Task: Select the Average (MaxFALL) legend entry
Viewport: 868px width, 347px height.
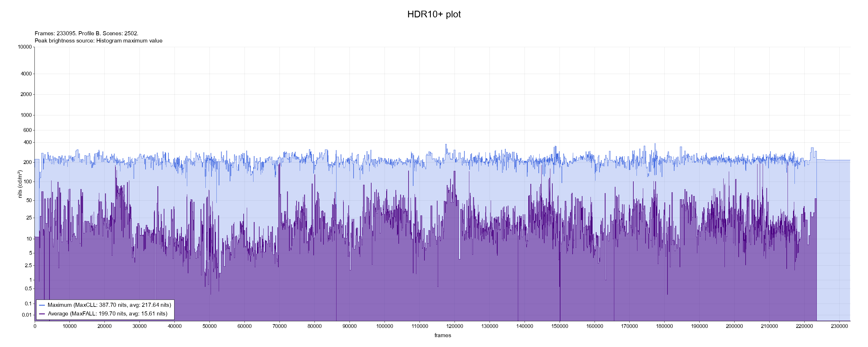Action: pyautogui.click(x=108, y=314)
